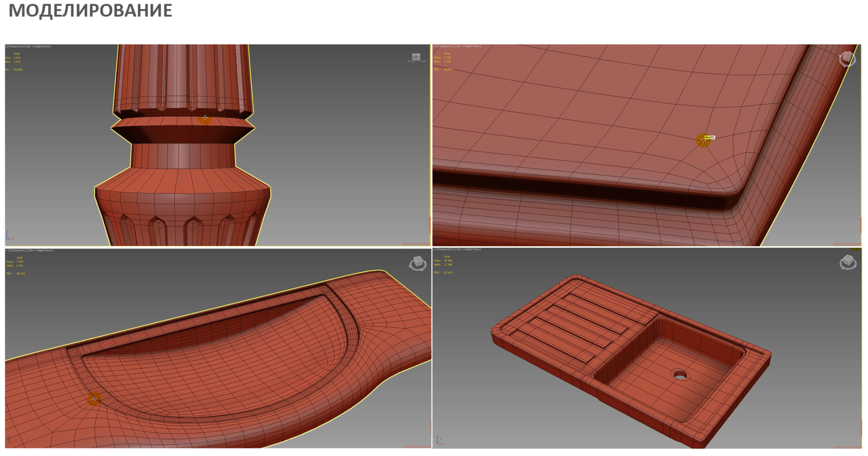The width and height of the screenshot is (868, 456).
Task: Click the "Box001" tooltip label
Action: tap(709, 137)
